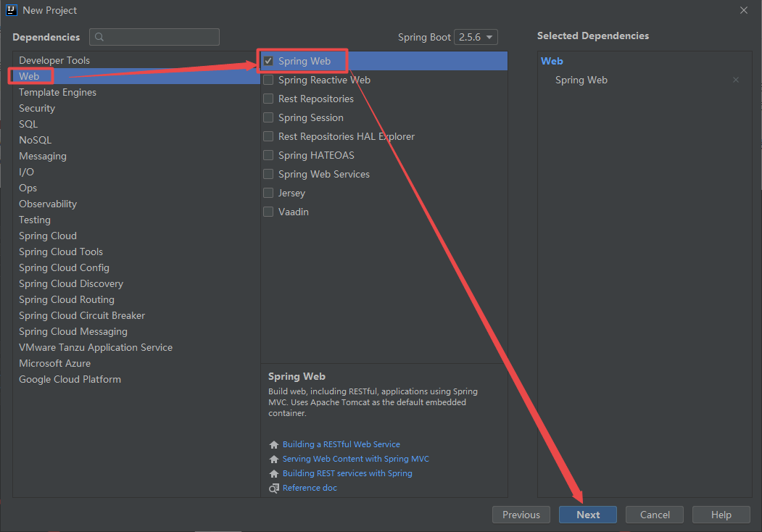Image resolution: width=762 pixels, height=532 pixels.
Task: Tick the Spring HATEOAS checkbox
Action: point(268,156)
